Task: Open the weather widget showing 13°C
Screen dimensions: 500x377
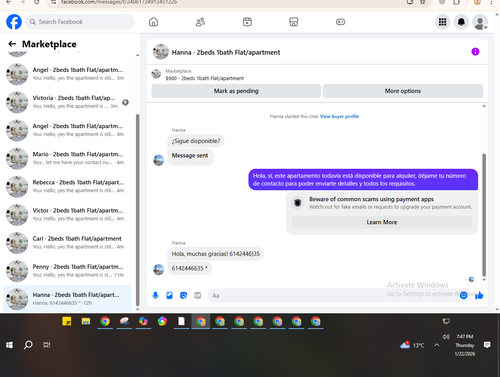Action: [x=412, y=345]
